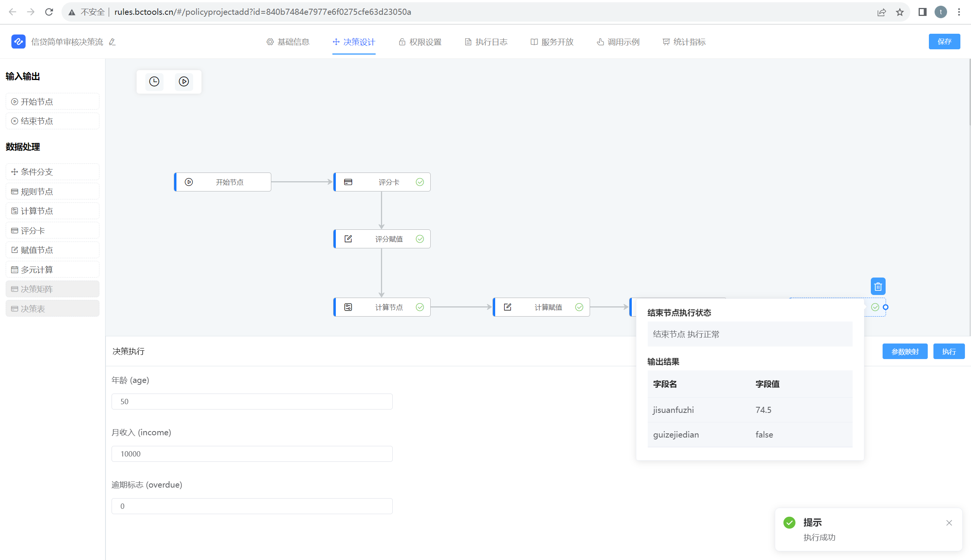Pick 规则节点 from the sidebar palette
Screen dimensions: 971x560
tap(52, 191)
